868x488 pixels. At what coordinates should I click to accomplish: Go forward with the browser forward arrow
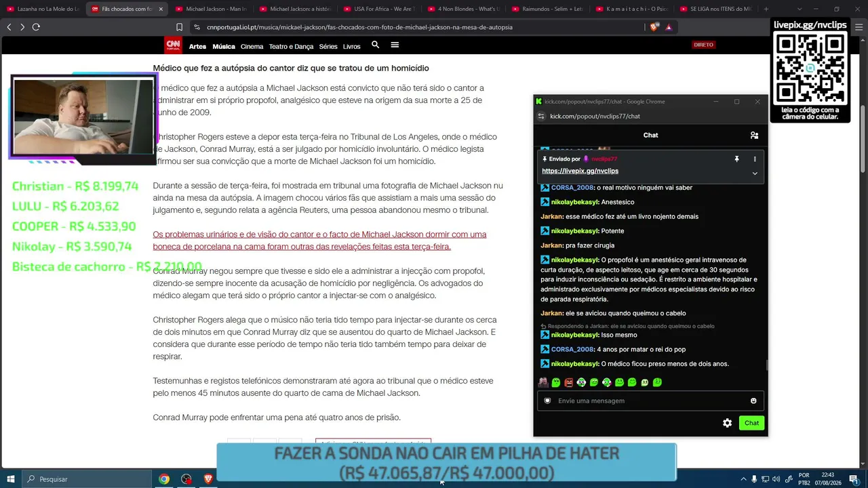(22, 27)
